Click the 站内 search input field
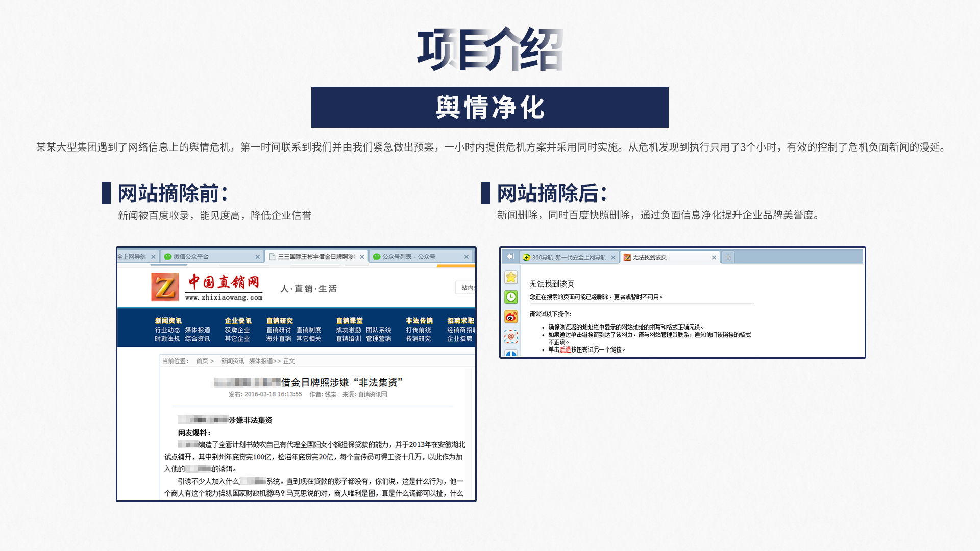This screenshot has height=551, width=980. pos(467,288)
